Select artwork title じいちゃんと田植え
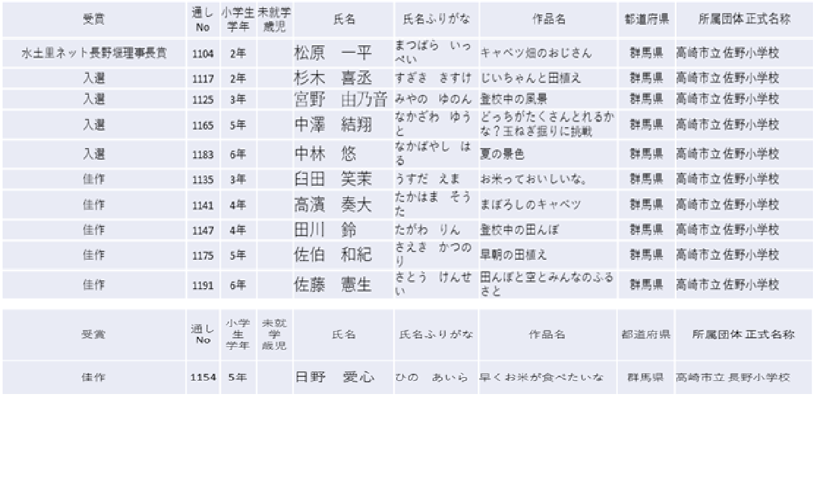Image resolution: width=813 pixels, height=504 pixels. coord(530,79)
